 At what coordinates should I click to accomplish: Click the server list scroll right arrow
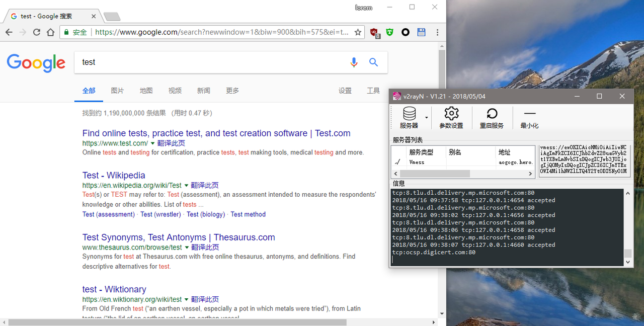(530, 174)
